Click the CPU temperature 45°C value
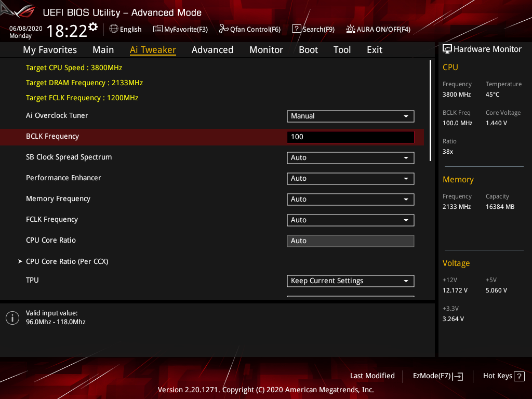The height and width of the screenshot is (399, 532). [x=493, y=95]
